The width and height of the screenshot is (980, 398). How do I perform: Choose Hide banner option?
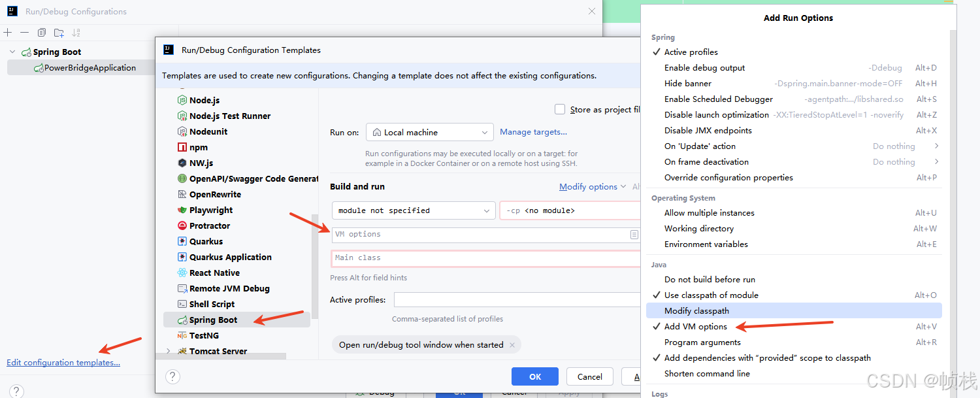click(794, 83)
